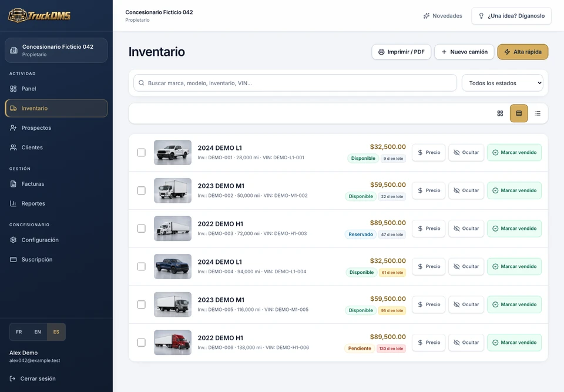
Task: Open Configuración settings page
Action: coord(56,240)
